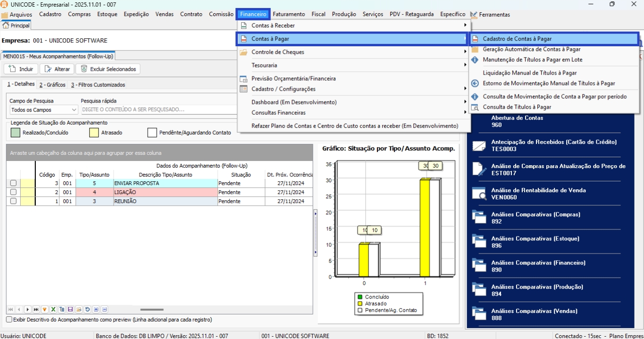This screenshot has height=339, width=644.
Task: Click the orange filter icon below the grid
Action: coord(45,310)
